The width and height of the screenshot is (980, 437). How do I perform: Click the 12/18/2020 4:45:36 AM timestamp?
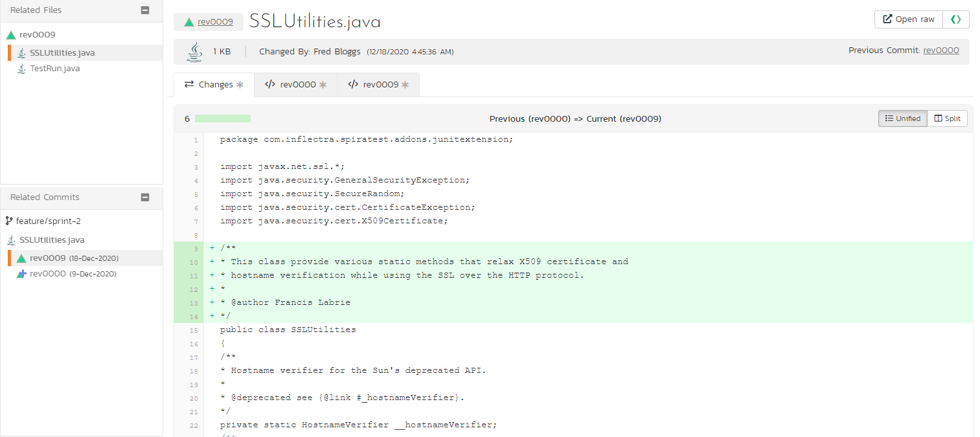[410, 52]
